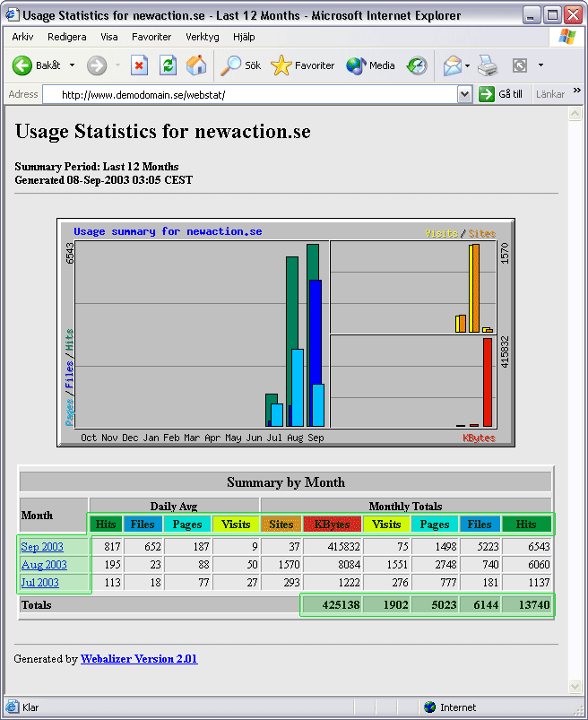Screen dimensions: 588x720
Task: Expand the address bar dropdown list
Action: (x=464, y=94)
